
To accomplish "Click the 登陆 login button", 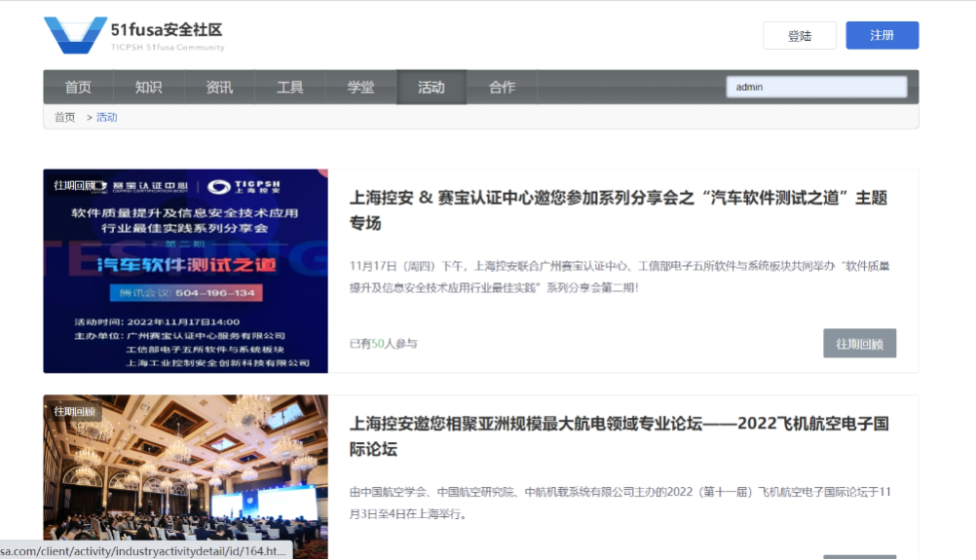I will point(800,35).
